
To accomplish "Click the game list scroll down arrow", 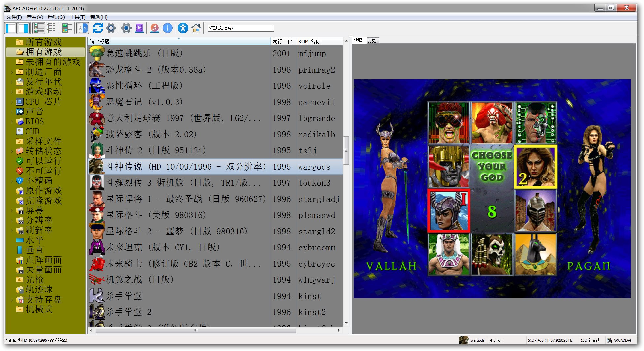I will pos(346,323).
